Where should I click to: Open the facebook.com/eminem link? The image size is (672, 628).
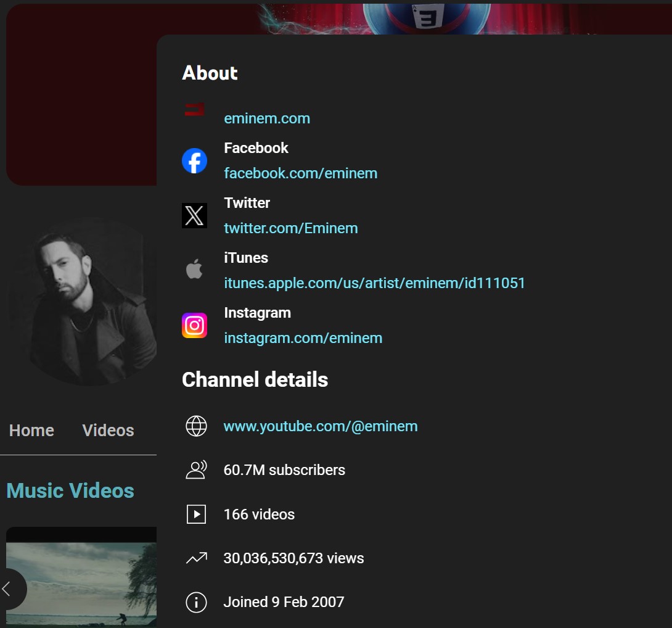point(301,173)
